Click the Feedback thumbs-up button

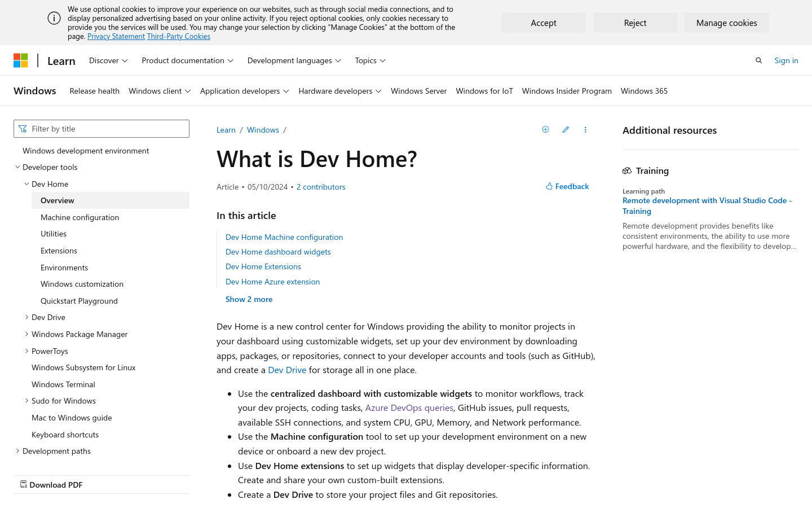point(567,186)
